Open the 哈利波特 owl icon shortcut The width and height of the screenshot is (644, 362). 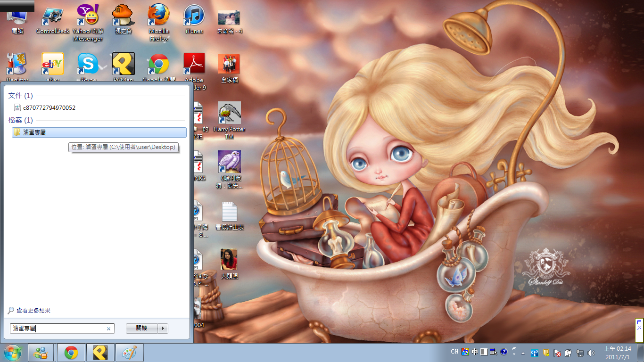point(230,169)
